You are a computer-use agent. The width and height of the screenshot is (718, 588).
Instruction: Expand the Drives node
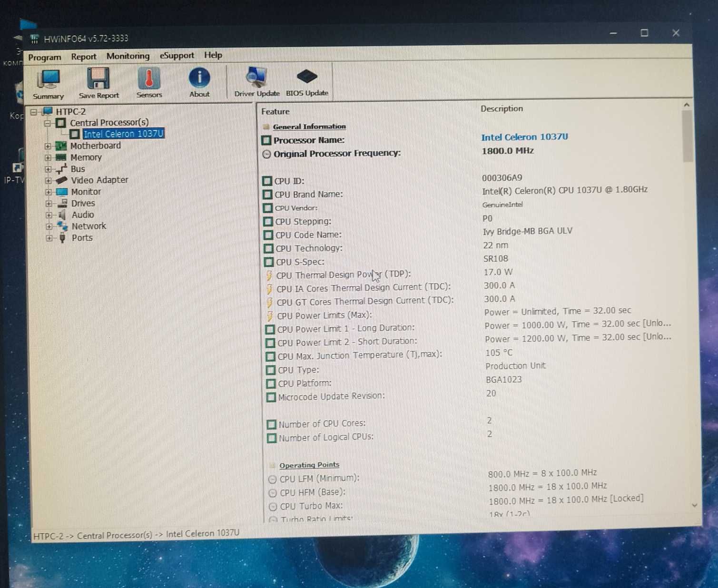[49, 204]
